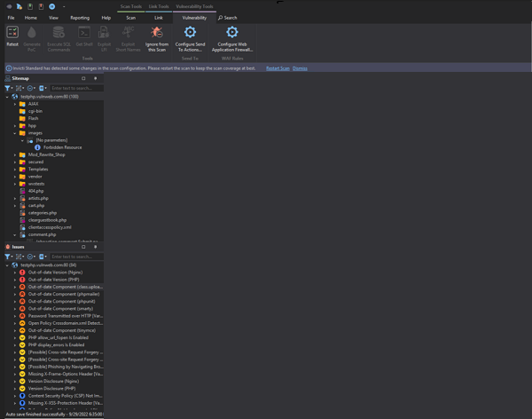Expand the AJAX folder in Sitemap
Image resolution: width=532 pixels, height=419 pixels.
point(15,104)
